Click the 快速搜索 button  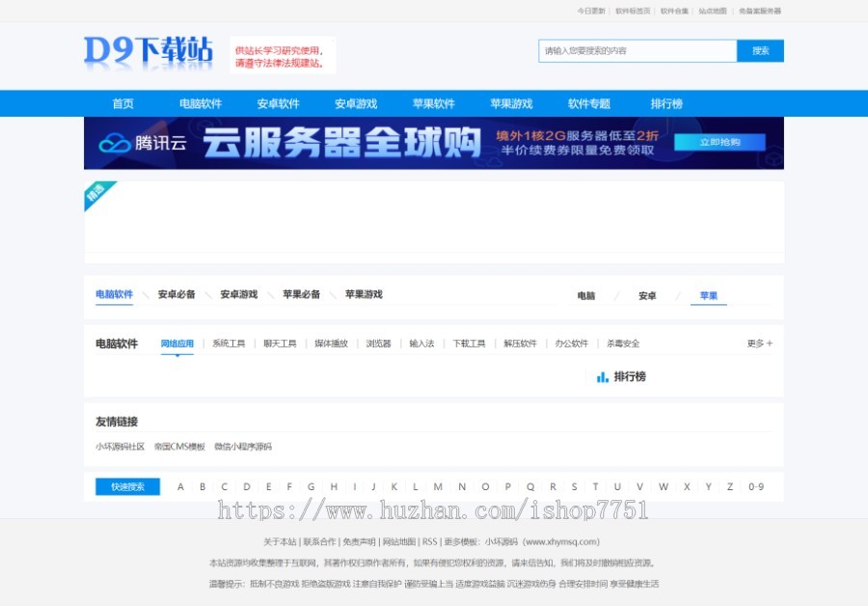(x=128, y=487)
